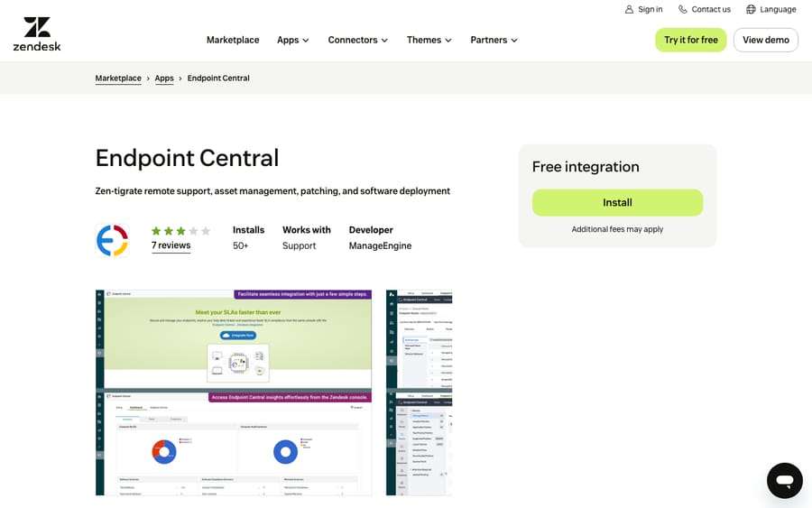Image resolution: width=812 pixels, height=508 pixels.
Task: Open the first app screenshot thumbnail
Action: pos(234,393)
